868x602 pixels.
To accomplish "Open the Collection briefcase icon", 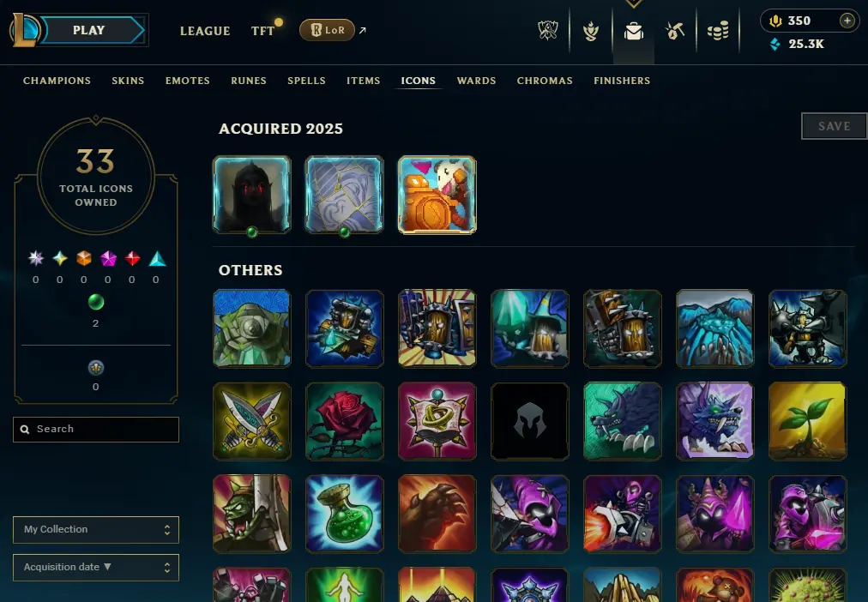I will click(633, 31).
